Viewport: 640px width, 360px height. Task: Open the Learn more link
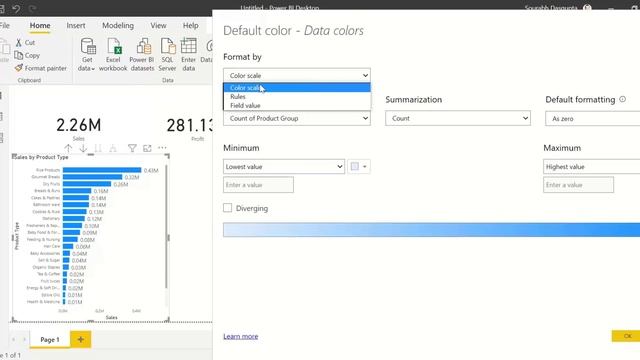coord(240,336)
